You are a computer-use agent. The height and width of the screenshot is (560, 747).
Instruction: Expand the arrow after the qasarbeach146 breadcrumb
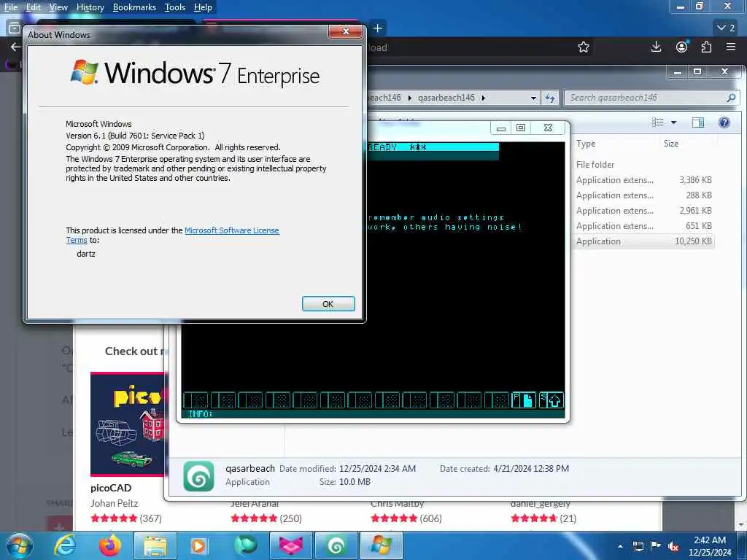tap(483, 98)
